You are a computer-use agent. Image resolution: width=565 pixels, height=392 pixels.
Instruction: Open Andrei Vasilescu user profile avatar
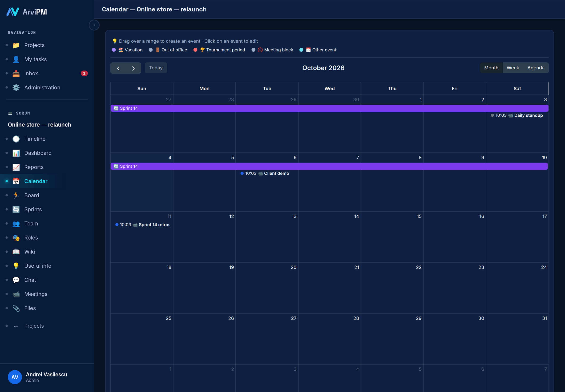(15, 377)
